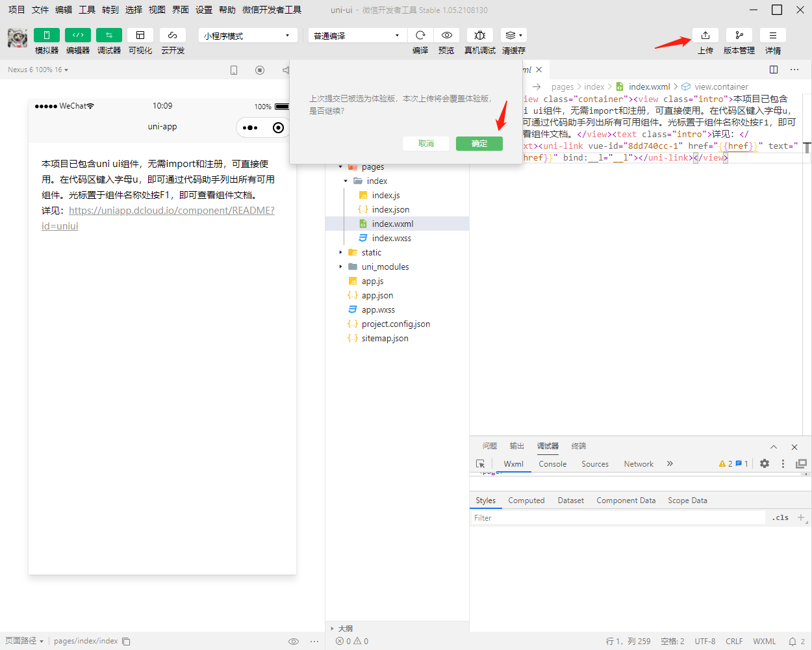Open the 文件 menu
Image resolution: width=812 pixels, height=650 pixels.
point(40,10)
